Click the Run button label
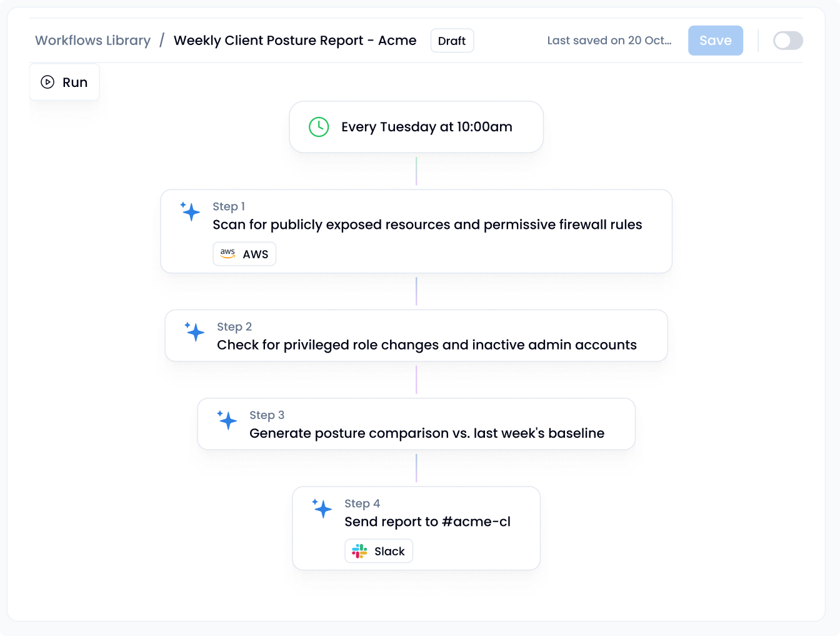The height and width of the screenshot is (636, 840). pyautogui.click(x=75, y=83)
